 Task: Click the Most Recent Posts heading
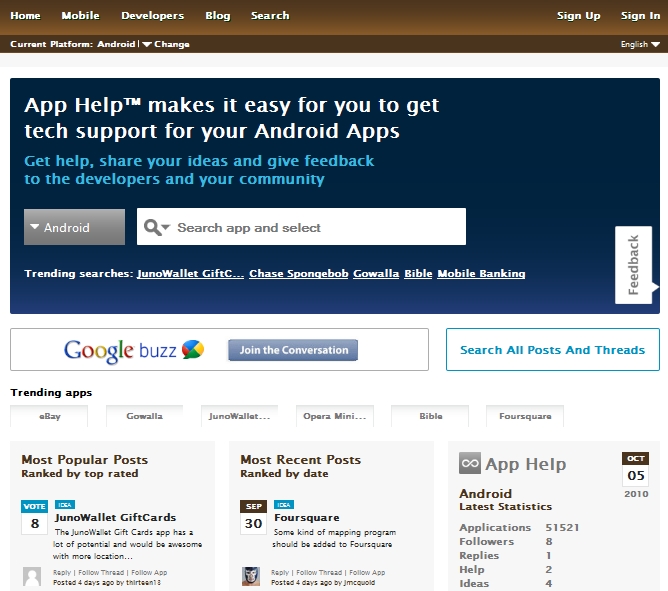coord(301,460)
